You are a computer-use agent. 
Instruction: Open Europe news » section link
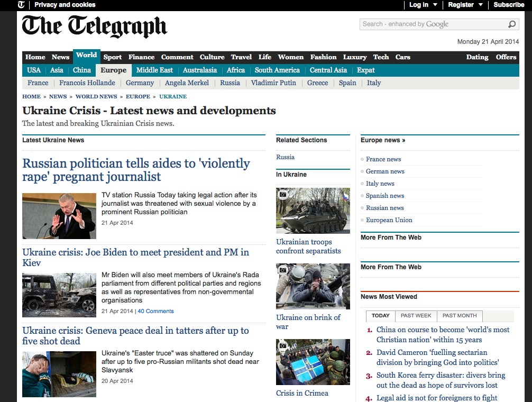[x=383, y=140]
